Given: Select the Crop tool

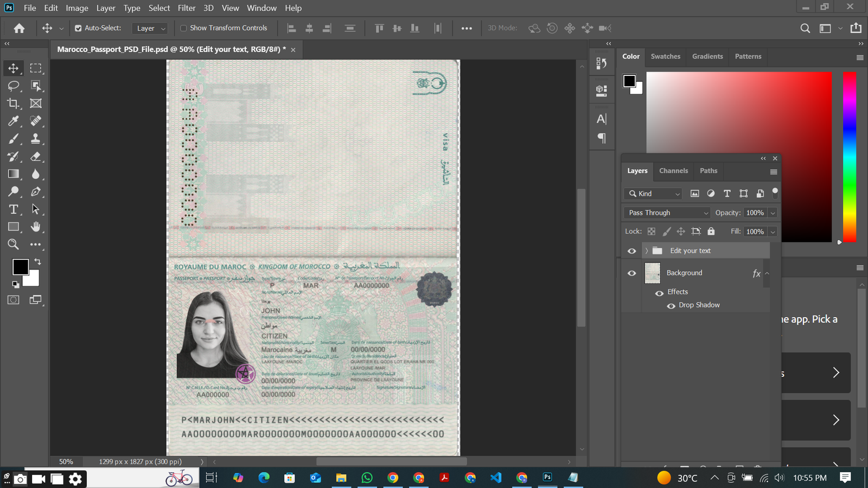Looking at the screenshot, I should pos(14,104).
